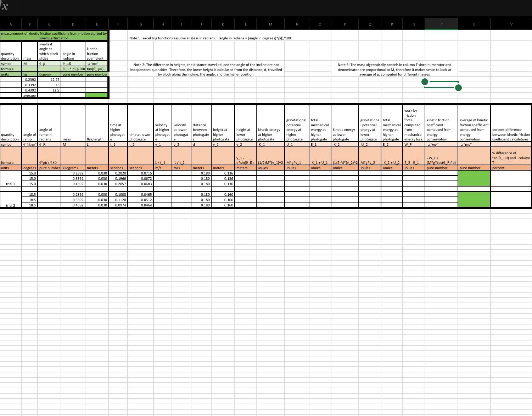532x416 pixels.
Task: Select column R header
Action: tap(392, 24)
